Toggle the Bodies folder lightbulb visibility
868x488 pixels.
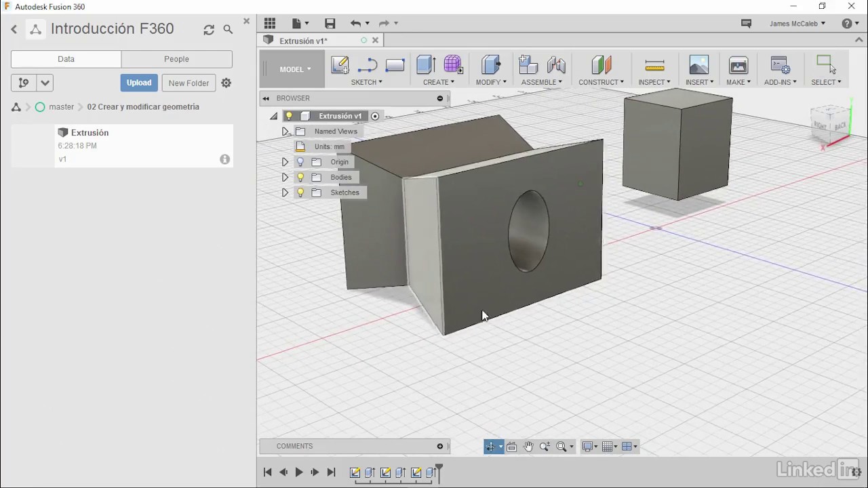coord(300,178)
